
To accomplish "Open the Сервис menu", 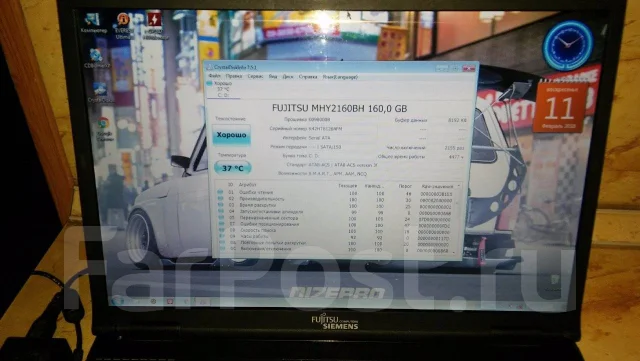I will pyautogui.click(x=255, y=76).
